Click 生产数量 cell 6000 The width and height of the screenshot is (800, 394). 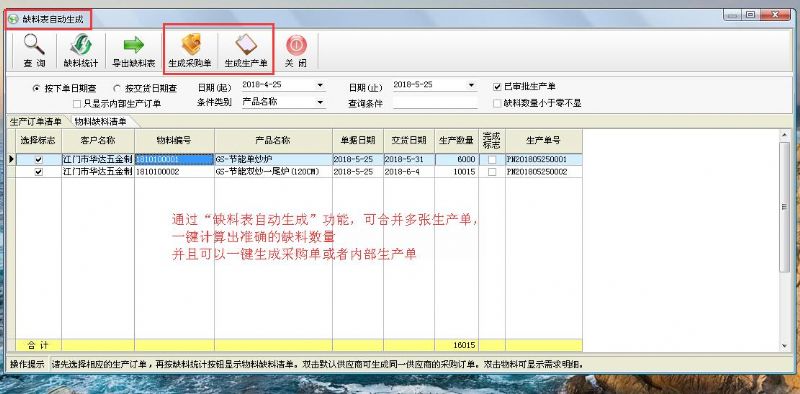(457, 160)
